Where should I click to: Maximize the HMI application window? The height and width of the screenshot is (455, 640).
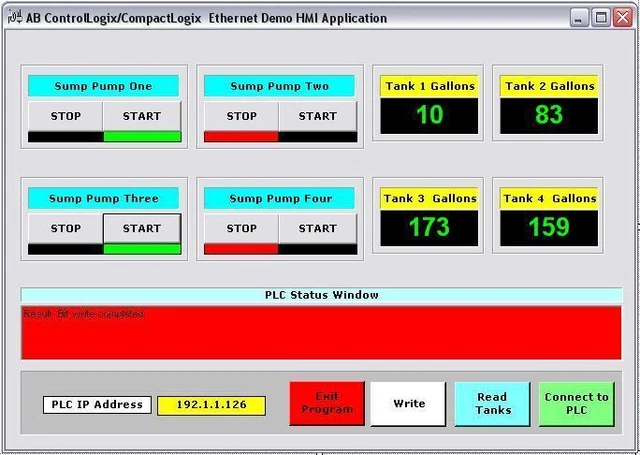click(x=601, y=18)
